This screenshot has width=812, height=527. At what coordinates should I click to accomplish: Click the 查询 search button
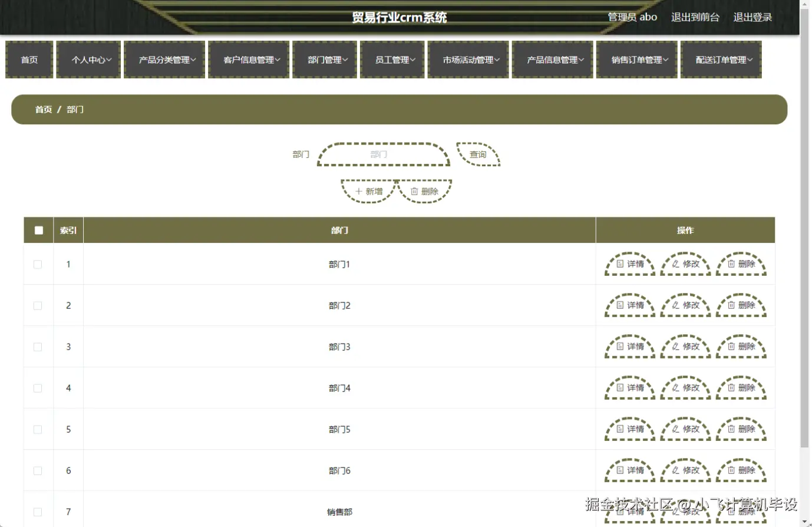(478, 154)
